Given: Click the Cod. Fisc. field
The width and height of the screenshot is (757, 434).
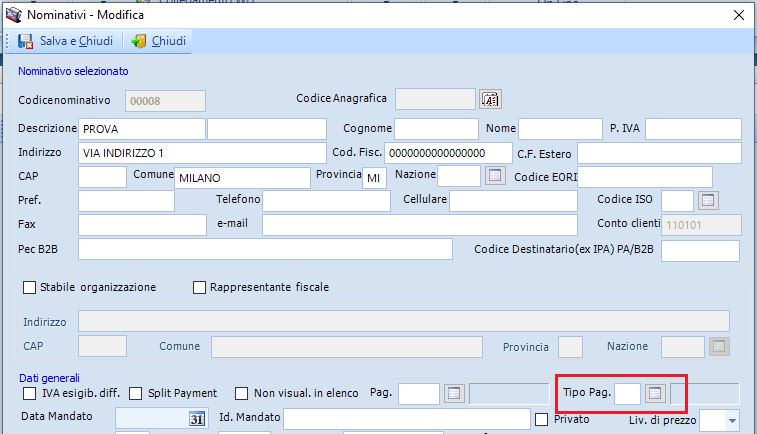Looking at the screenshot, I should [449, 153].
